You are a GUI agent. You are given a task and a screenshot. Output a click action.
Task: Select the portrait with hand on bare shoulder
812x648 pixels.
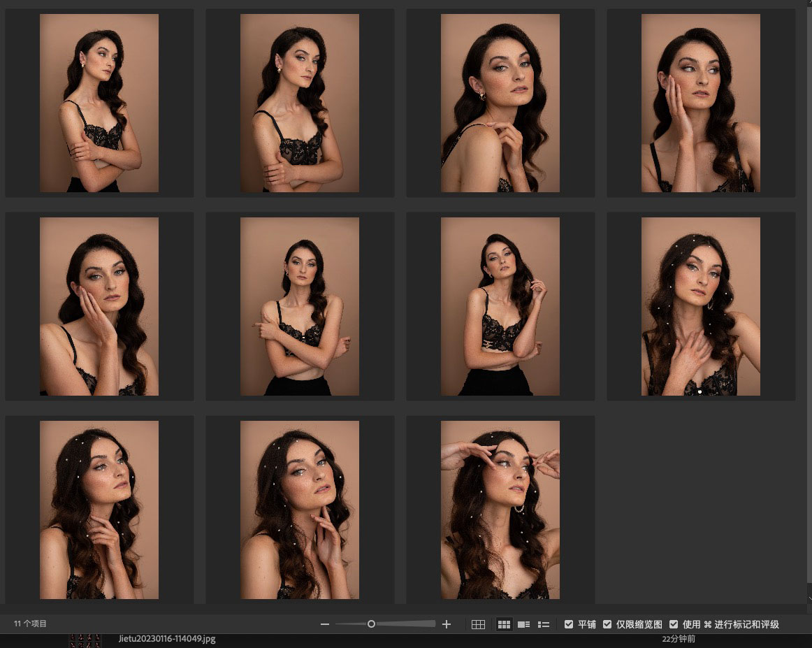tap(500, 103)
